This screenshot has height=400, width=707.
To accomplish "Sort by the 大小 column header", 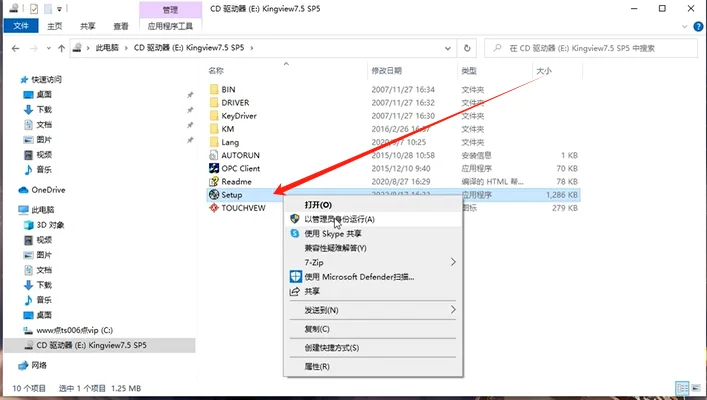I will click(544, 71).
